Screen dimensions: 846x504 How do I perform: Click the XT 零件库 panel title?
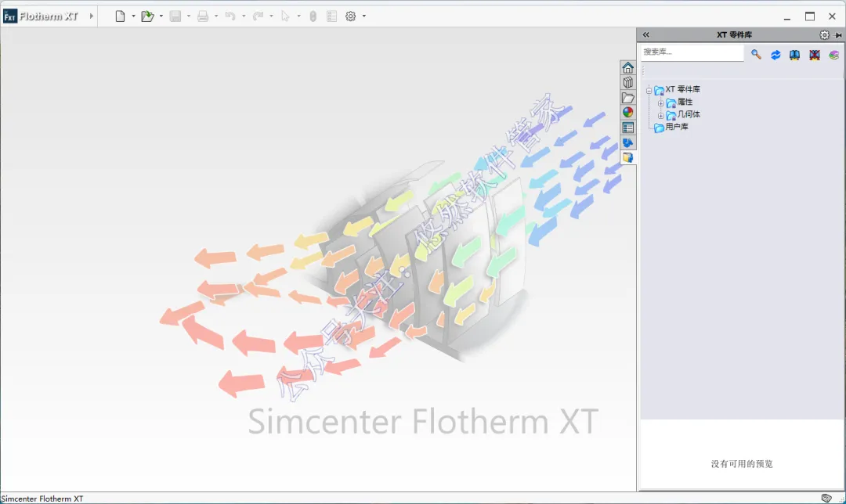pyautogui.click(x=734, y=34)
